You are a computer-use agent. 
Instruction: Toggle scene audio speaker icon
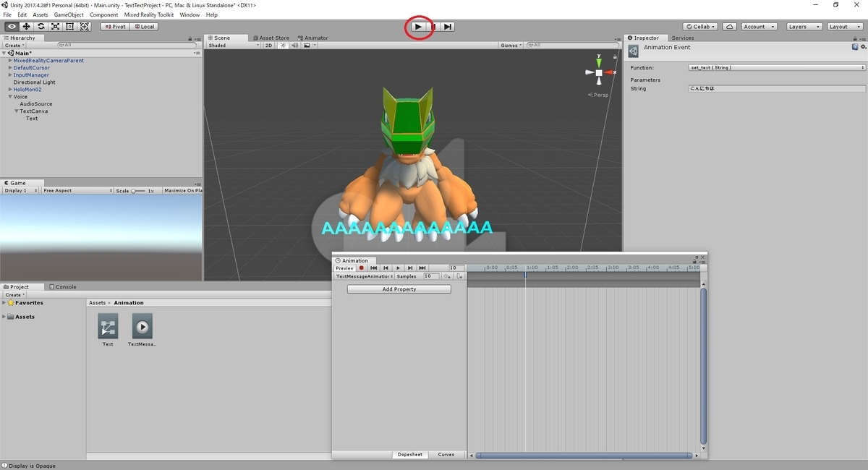click(x=295, y=46)
